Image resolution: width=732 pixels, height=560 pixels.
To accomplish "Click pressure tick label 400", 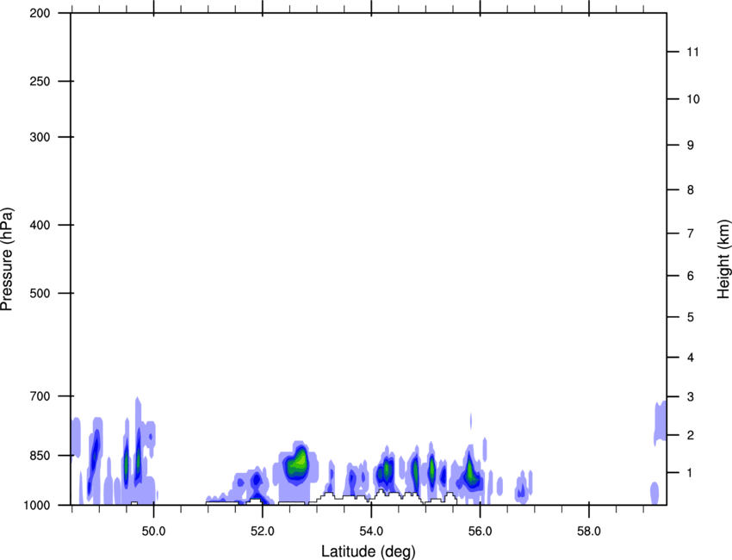I will (40, 225).
